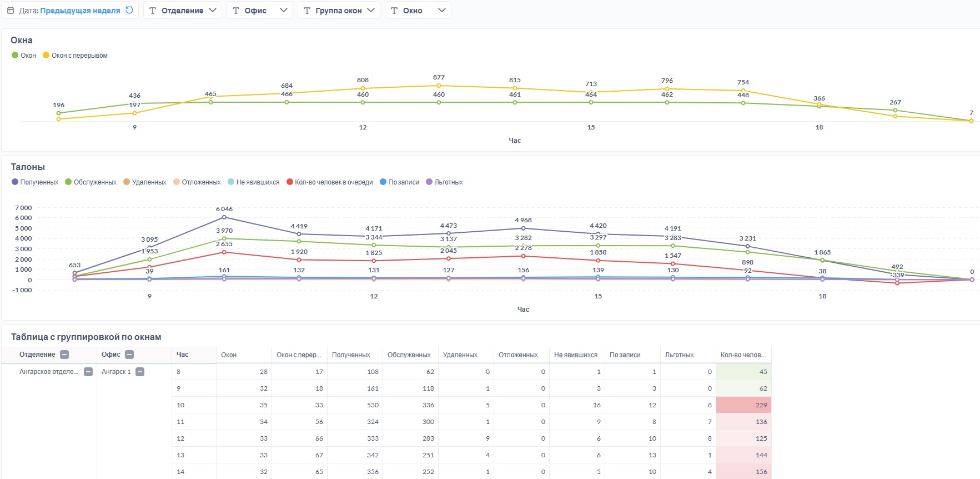Click text-type icon of Окно filter
This screenshot has height=479, width=980.
coord(394,11)
